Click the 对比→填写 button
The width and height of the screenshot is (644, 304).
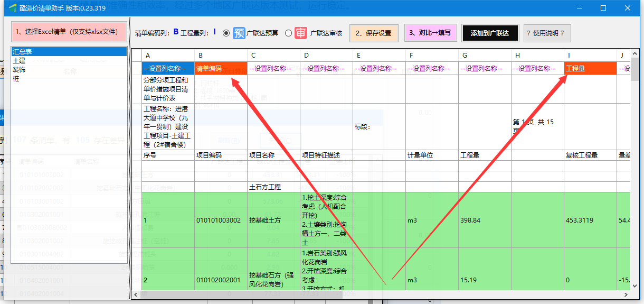point(430,33)
